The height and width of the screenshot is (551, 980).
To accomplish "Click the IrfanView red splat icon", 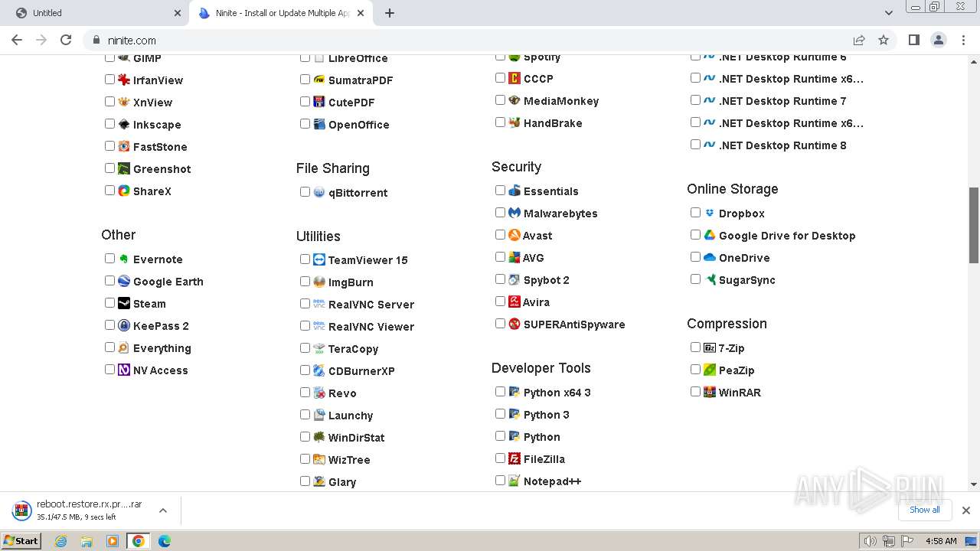I will pos(124,80).
